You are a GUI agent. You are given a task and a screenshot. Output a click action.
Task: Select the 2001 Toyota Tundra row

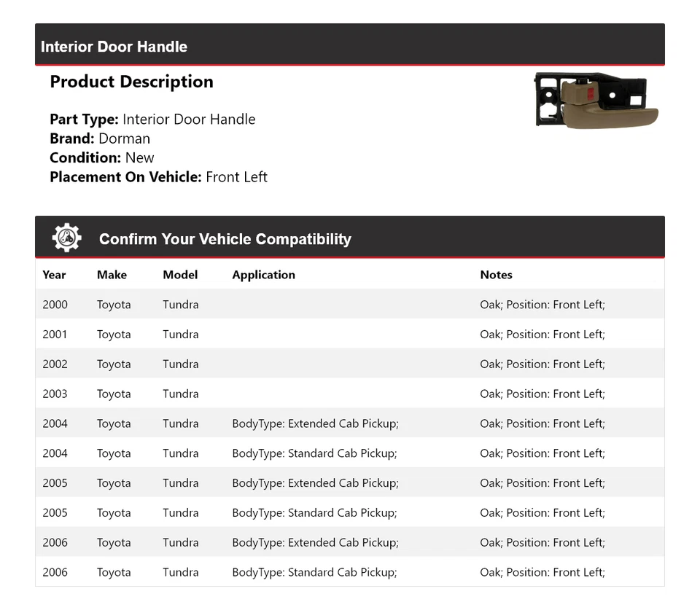350,335
